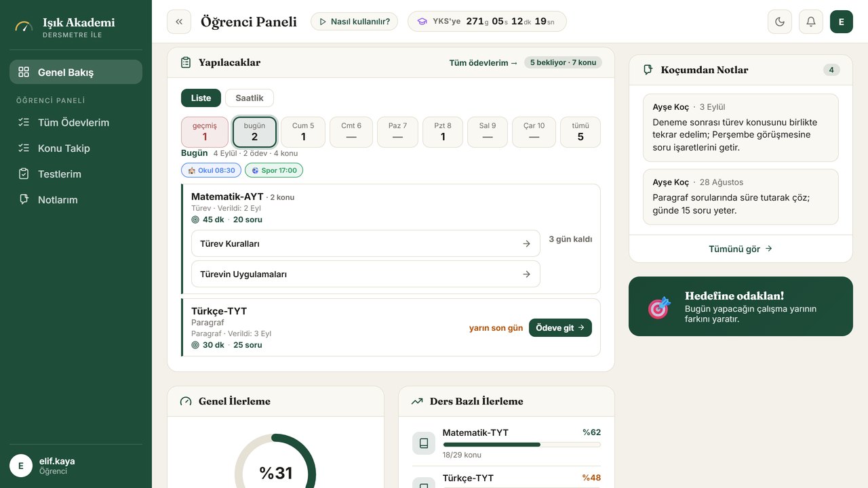The width and height of the screenshot is (868, 488).
Task: Select the Sal 9 day tab
Action: click(488, 132)
